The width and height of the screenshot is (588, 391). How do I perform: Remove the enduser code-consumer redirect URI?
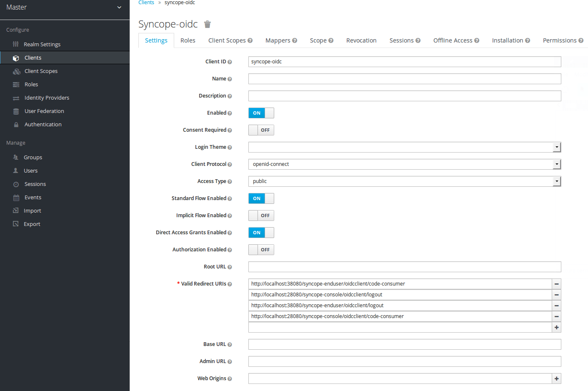(556, 284)
